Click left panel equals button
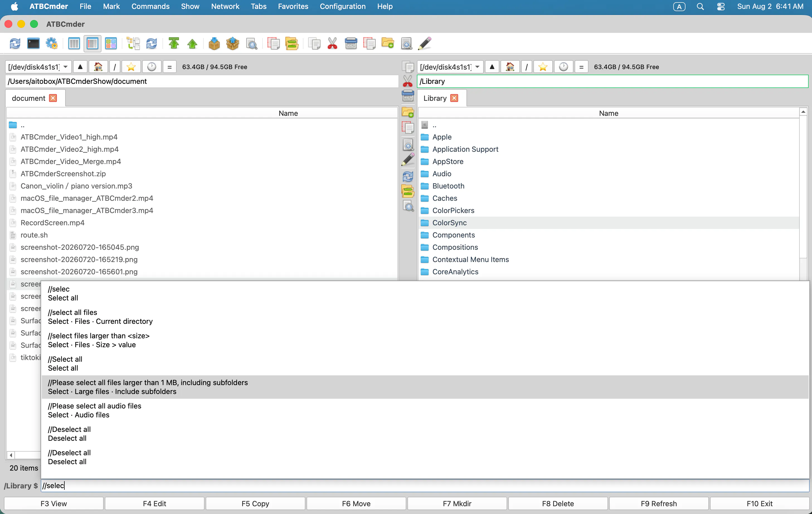This screenshot has height=514, width=812. click(x=170, y=67)
